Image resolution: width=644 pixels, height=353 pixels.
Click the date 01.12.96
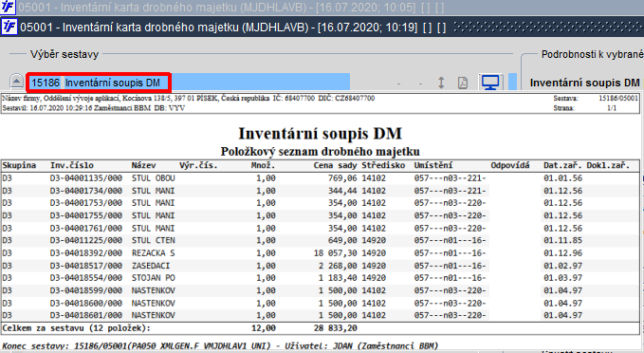tap(562, 253)
